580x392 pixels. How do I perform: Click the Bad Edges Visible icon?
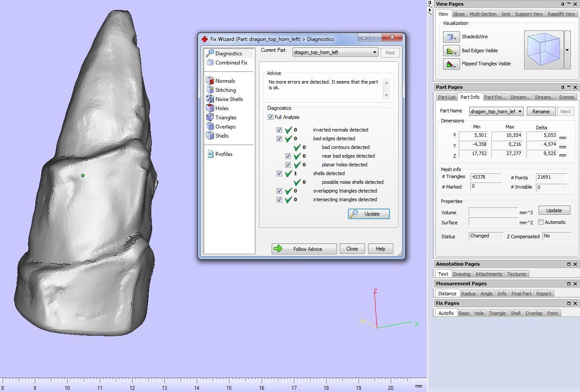(x=451, y=51)
